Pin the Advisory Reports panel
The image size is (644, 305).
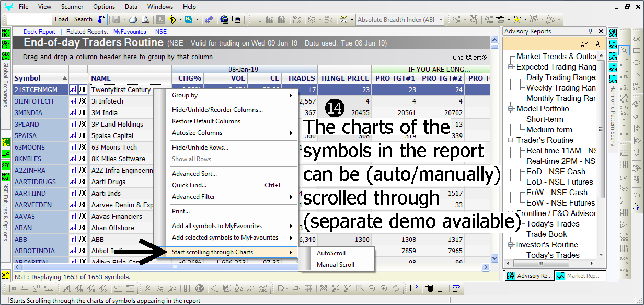591,31
